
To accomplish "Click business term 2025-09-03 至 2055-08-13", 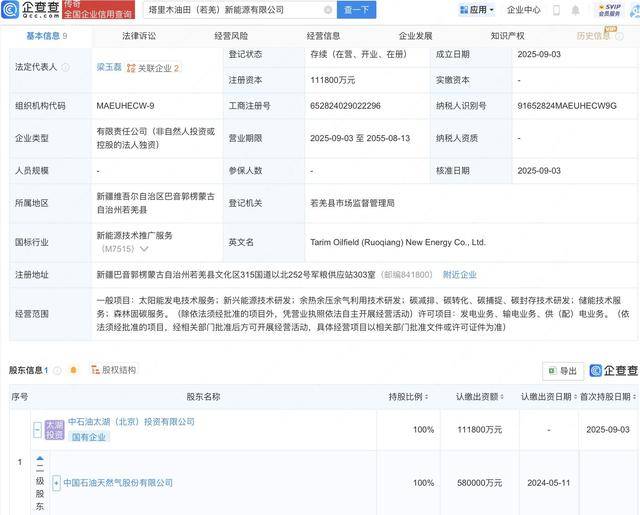I will (x=360, y=138).
